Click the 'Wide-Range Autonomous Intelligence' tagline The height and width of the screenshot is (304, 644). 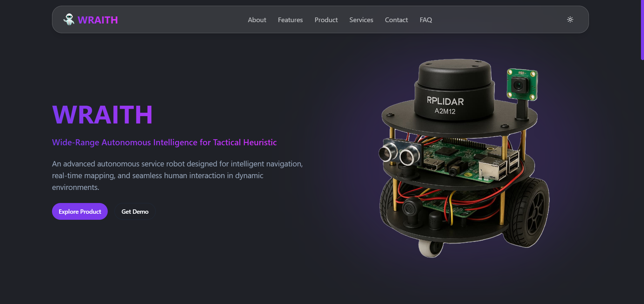(164, 142)
